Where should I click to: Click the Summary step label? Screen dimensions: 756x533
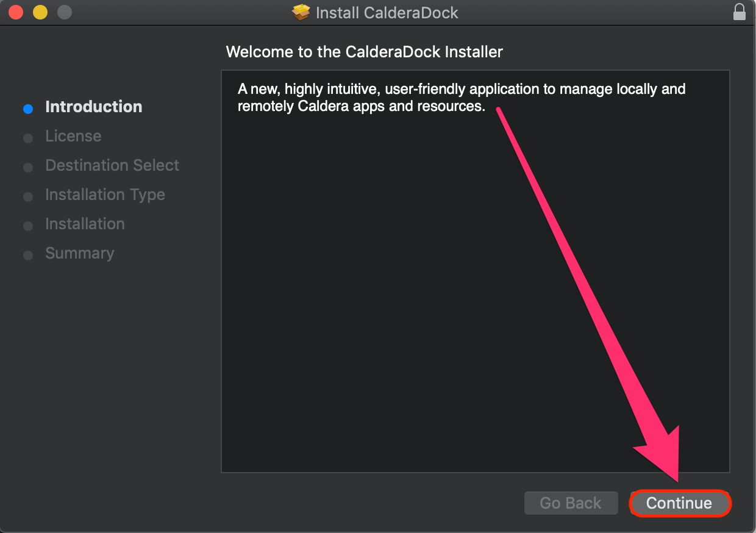click(79, 253)
